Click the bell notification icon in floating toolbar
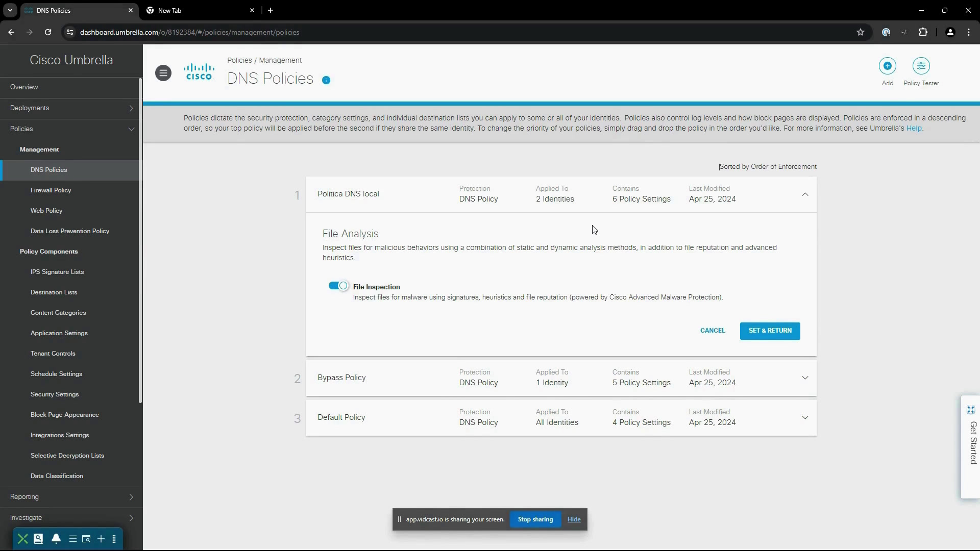The width and height of the screenshot is (980, 551). tap(56, 539)
